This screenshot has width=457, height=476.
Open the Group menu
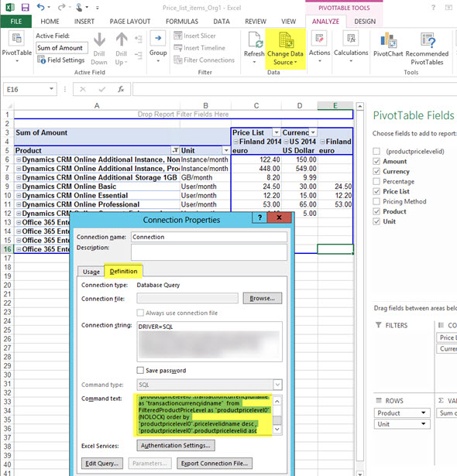(158, 46)
